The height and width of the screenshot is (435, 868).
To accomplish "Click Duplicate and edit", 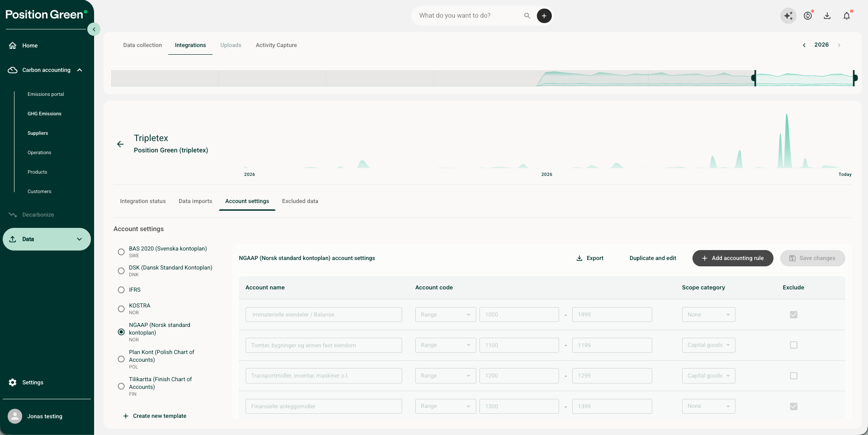I will (653, 258).
